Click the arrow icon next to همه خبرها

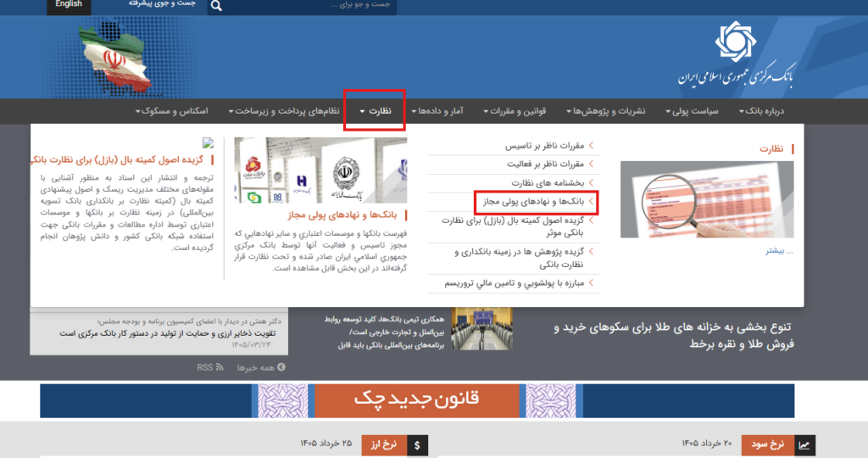(x=281, y=367)
